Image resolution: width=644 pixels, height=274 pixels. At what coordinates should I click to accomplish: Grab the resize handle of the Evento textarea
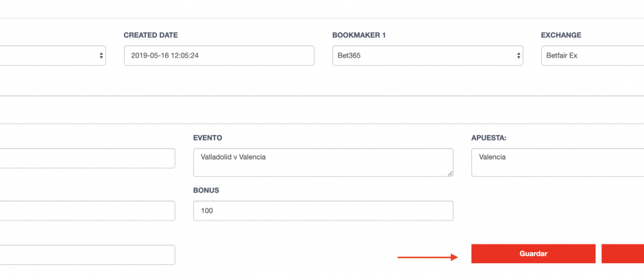[x=450, y=173]
